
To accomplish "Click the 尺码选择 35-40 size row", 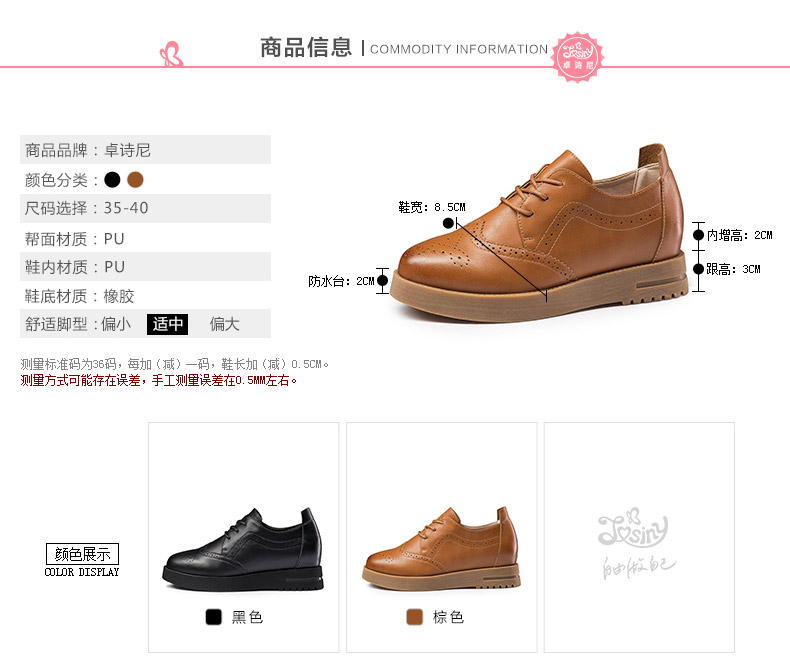I will coord(145,208).
